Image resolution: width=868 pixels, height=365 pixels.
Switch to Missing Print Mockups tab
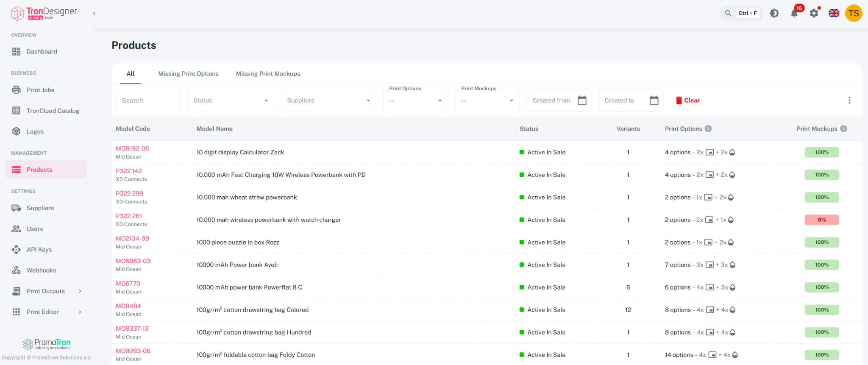[x=268, y=74]
